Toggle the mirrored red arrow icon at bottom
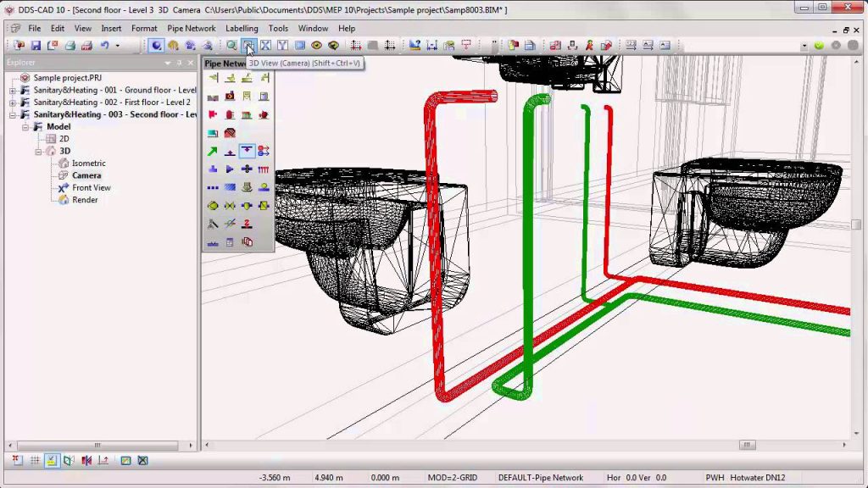 point(87,461)
